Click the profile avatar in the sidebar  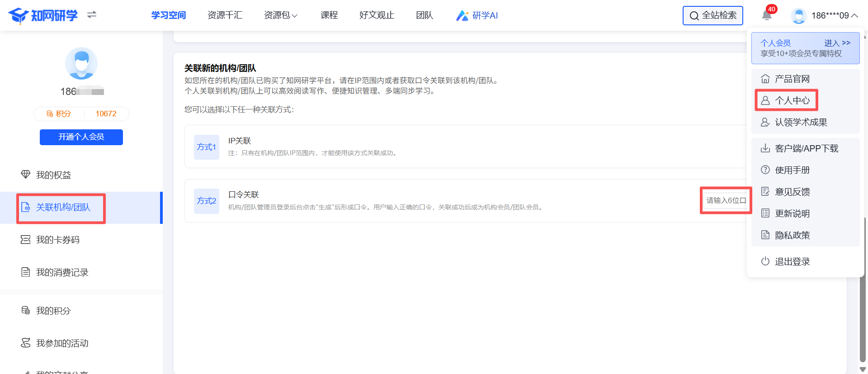pos(81,63)
